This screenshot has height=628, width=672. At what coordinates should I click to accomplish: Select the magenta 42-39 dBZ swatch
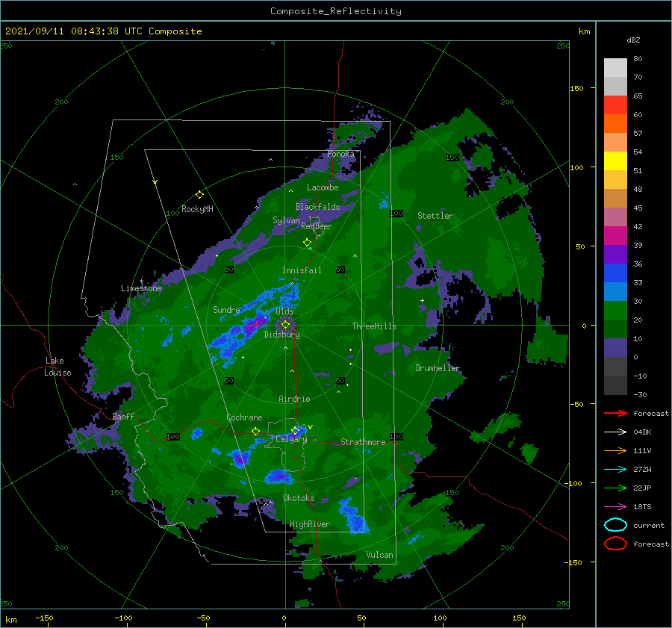(615, 235)
